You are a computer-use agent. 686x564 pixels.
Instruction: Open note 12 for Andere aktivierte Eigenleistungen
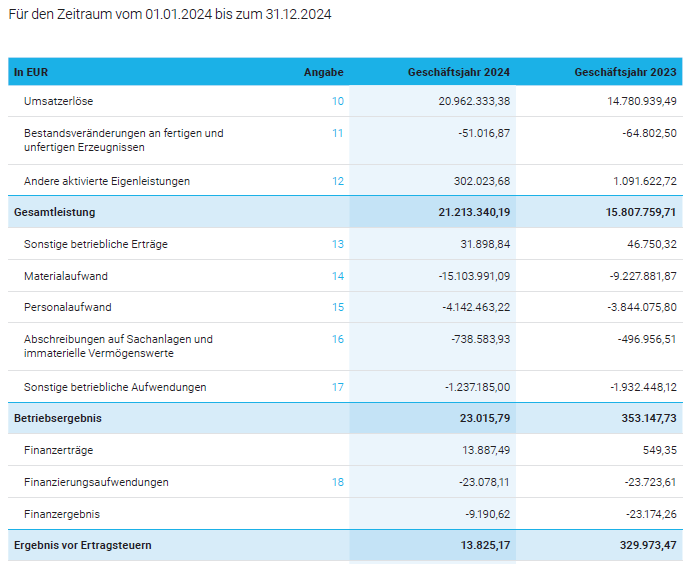pos(337,181)
